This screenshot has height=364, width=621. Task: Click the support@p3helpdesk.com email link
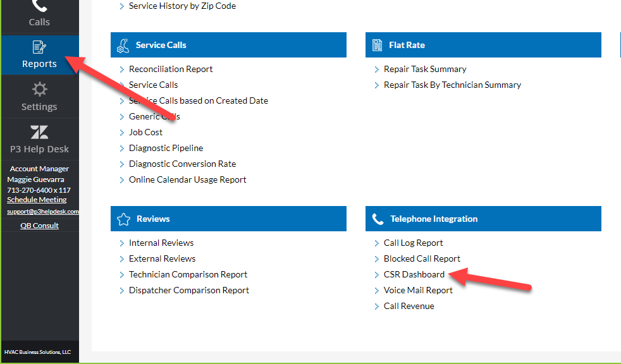point(43,211)
